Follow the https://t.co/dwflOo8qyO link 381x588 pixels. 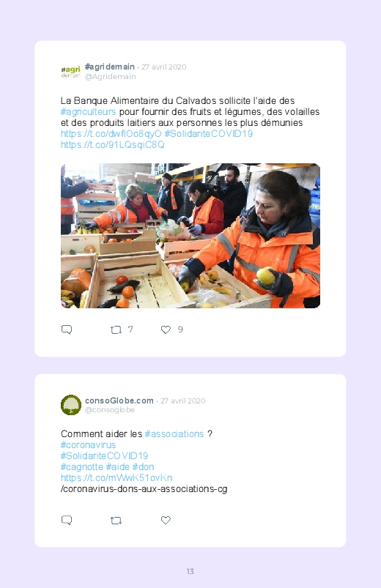click(111, 133)
